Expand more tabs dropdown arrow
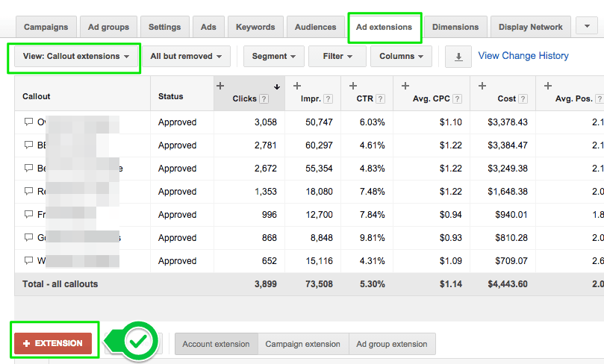This screenshot has height=364, width=604. pos(587,26)
